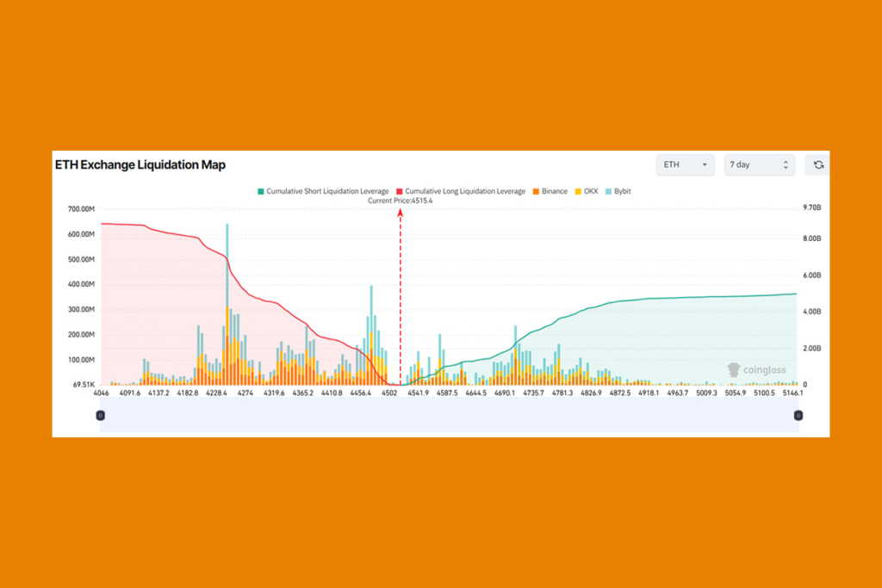Open the ETH coin dropdown
882x588 pixels.
coord(685,164)
